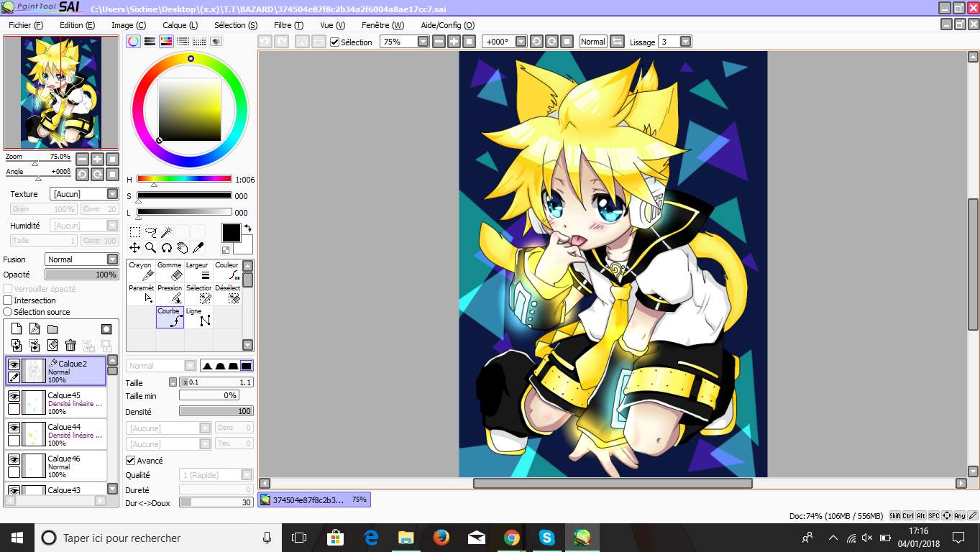Open the Lissage stabilizer dropdown
Viewport: 980px width, 552px height.
click(x=686, y=42)
